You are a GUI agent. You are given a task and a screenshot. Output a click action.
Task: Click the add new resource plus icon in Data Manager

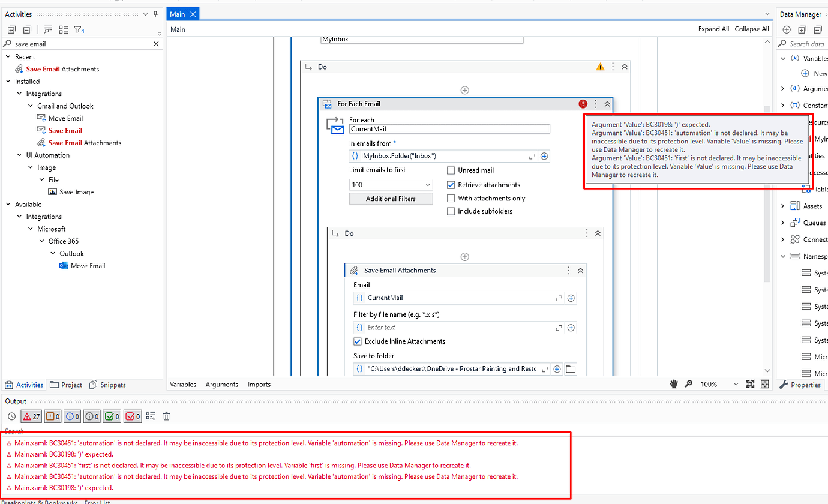[786, 29]
